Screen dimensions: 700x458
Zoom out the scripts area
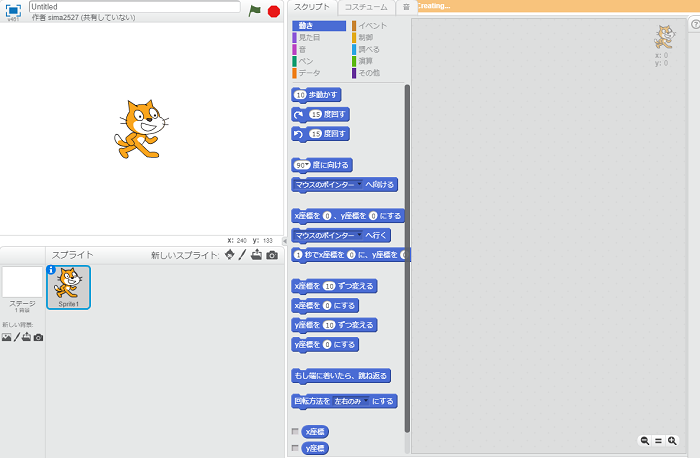645,441
